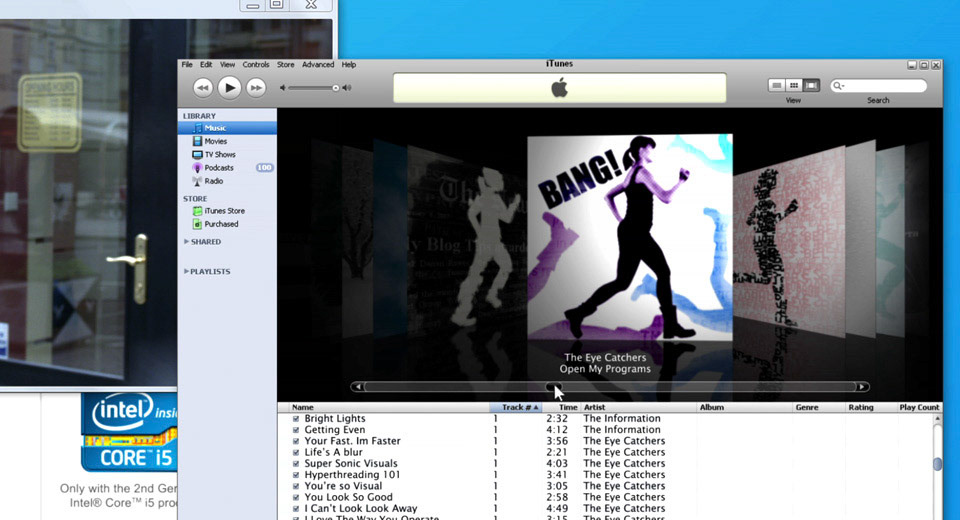Click the song list scrollbar thumb

pyautogui.click(x=937, y=464)
